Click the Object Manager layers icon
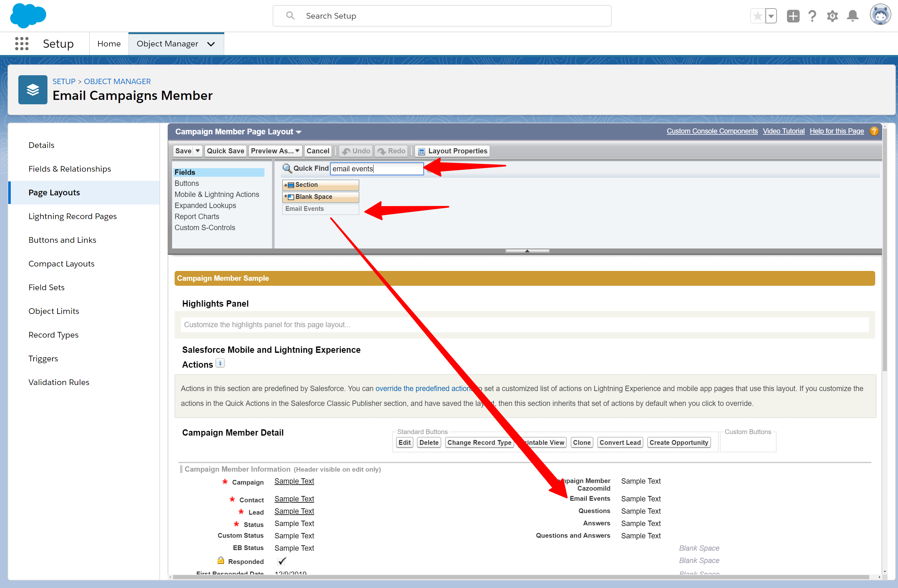898x588 pixels. [x=33, y=90]
